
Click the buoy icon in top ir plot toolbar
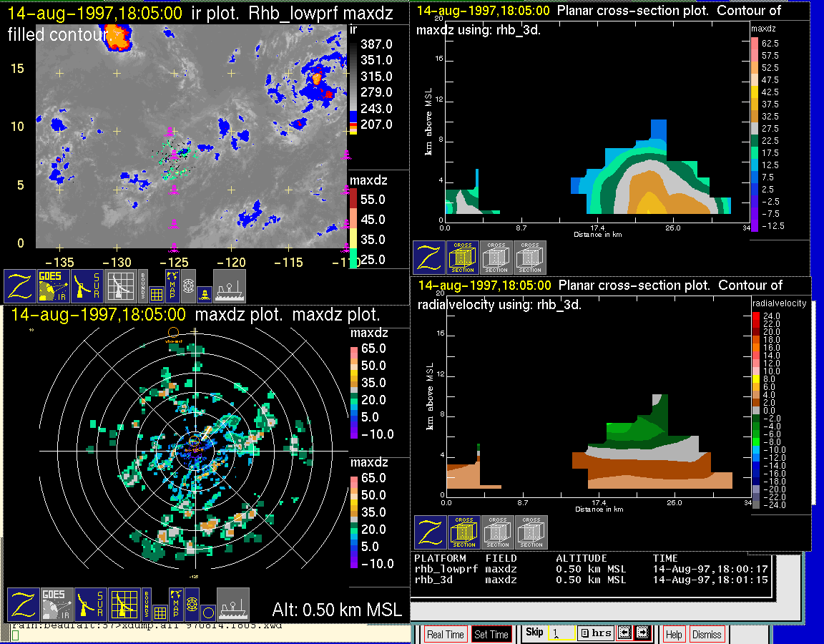[204, 293]
